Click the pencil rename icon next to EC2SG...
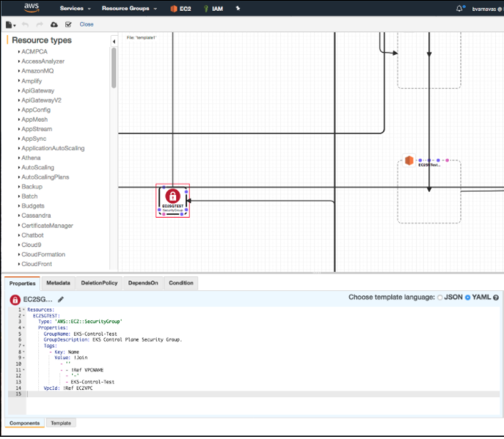This screenshot has width=504, height=439. (61, 299)
